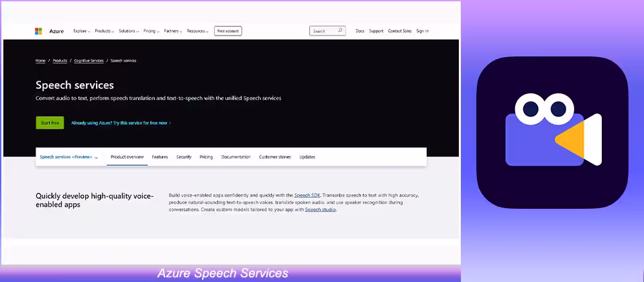Click the Azure Speech Services caption
Screen dimensions: 644x282
point(223,273)
